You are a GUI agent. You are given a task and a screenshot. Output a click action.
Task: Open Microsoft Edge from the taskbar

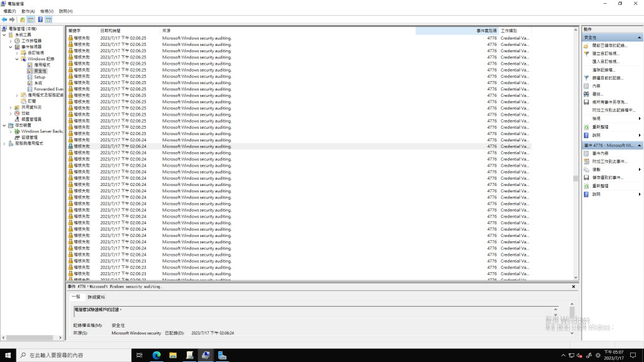coord(157,356)
